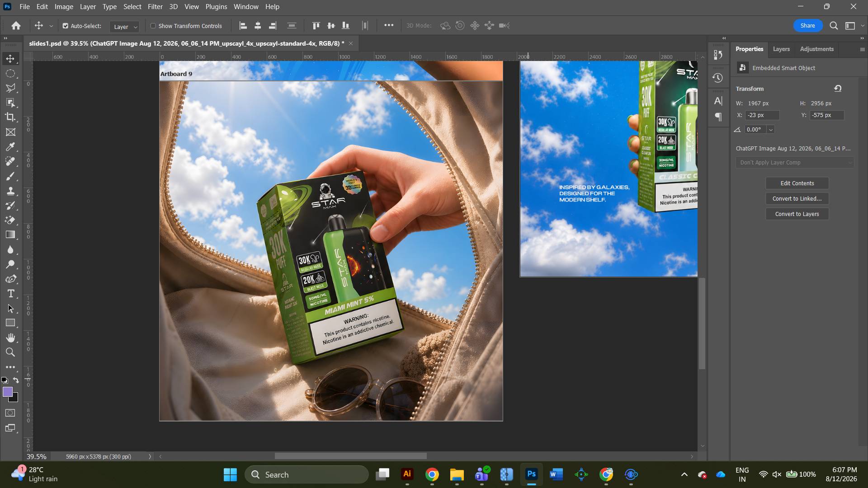Image resolution: width=868 pixels, height=488 pixels.
Task: Click the Convert to Layers button
Action: pyautogui.click(x=797, y=214)
